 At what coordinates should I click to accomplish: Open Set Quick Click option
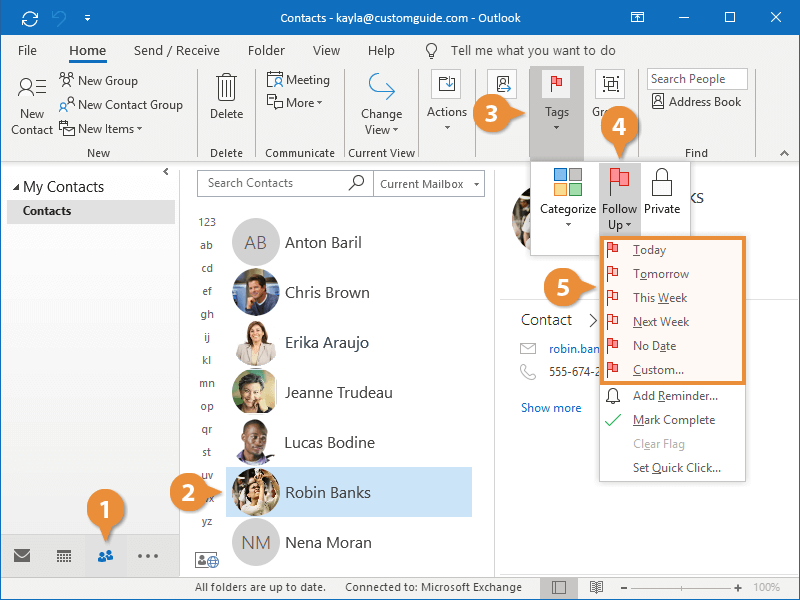pos(672,468)
